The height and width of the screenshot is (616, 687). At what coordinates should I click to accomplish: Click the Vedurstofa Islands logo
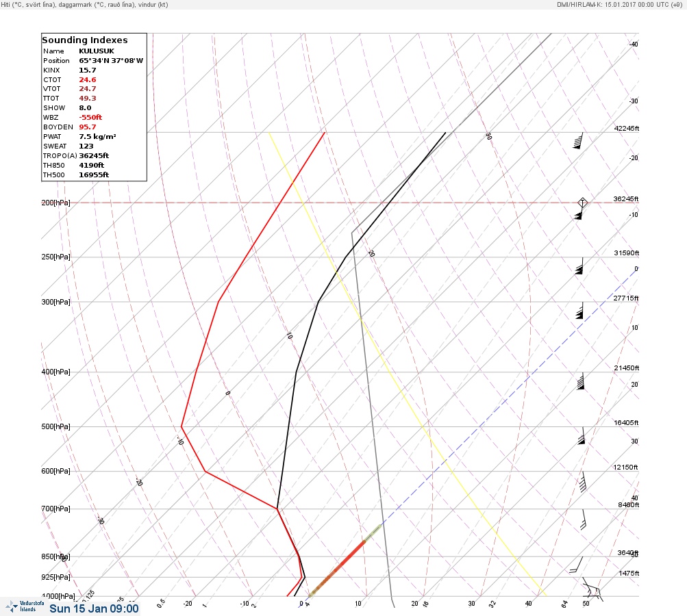(x=25, y=606)
